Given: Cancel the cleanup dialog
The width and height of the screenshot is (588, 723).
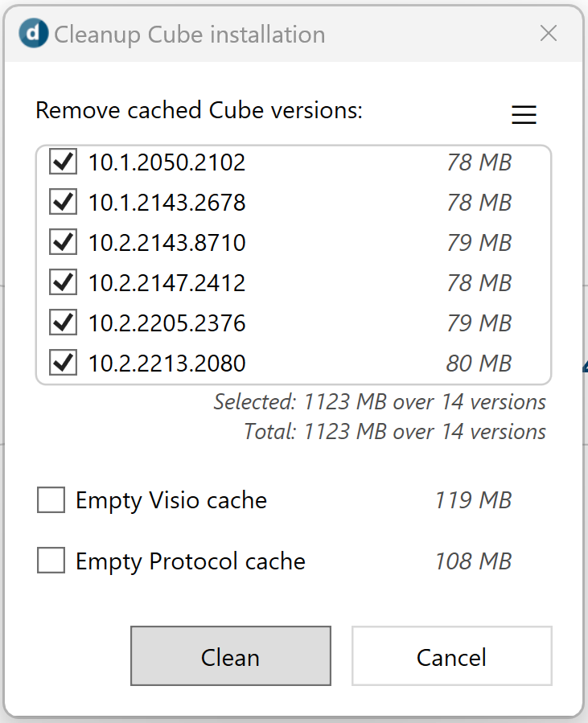Looking at the screenshot, I should click(x=451, y=655).
